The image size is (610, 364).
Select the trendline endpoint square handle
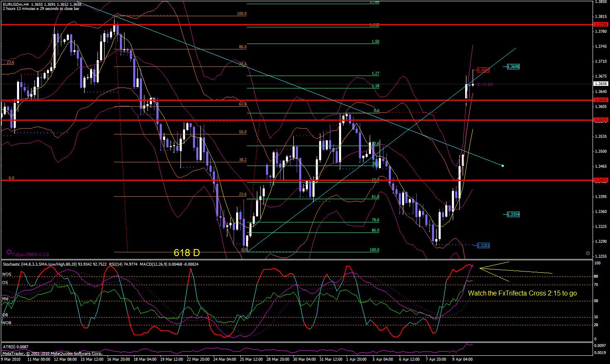point(503,166)
